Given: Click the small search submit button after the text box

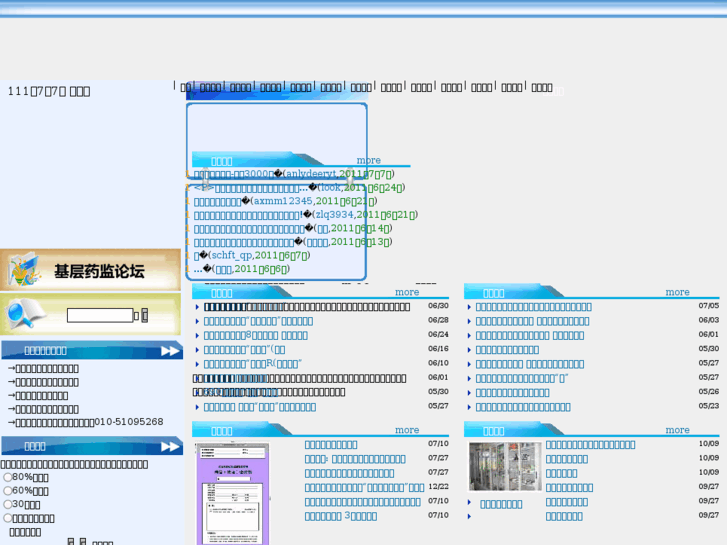Looking at the screenshot, I should pyautogui.click(x=145, y=315).
